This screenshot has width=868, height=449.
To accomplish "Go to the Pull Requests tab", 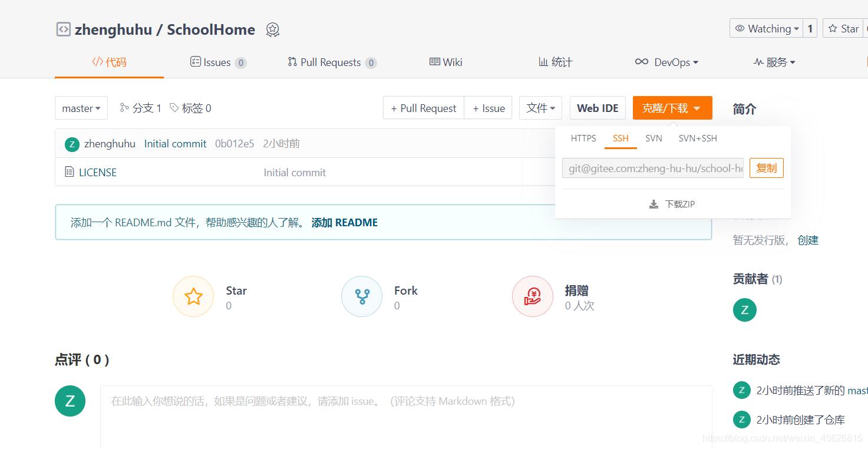I will click(332, 62).
